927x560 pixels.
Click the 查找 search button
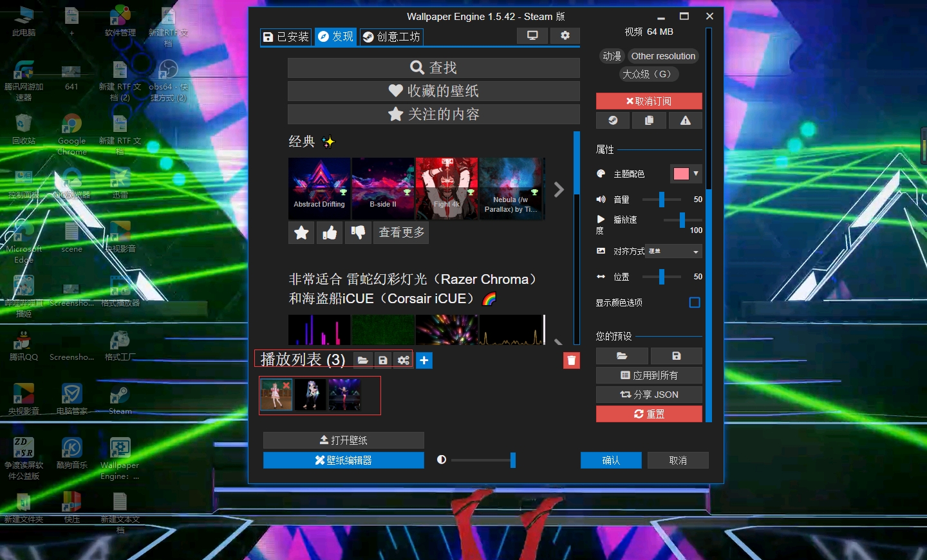click(x=433, y=68)
